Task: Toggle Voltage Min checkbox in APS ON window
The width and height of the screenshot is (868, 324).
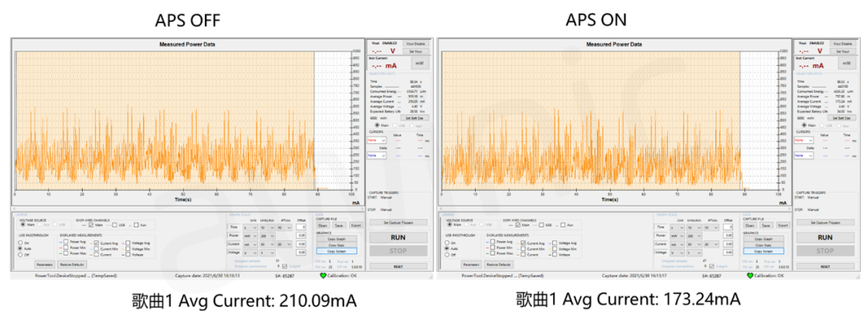Action: [x=555, y=248]
